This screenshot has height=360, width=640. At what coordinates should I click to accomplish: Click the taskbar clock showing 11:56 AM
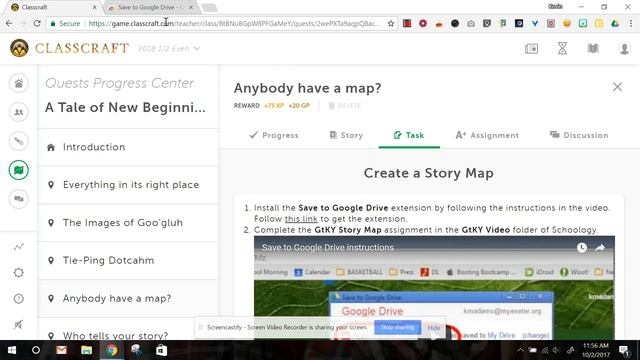(x=596, y=350)
